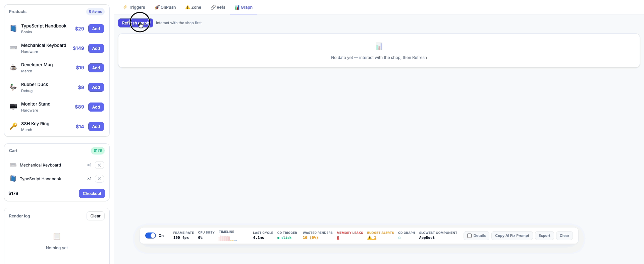Click the profiler bar Clear button
This screenshot has height=264, width=644.
pyautogui.click(x=565, y=236)
